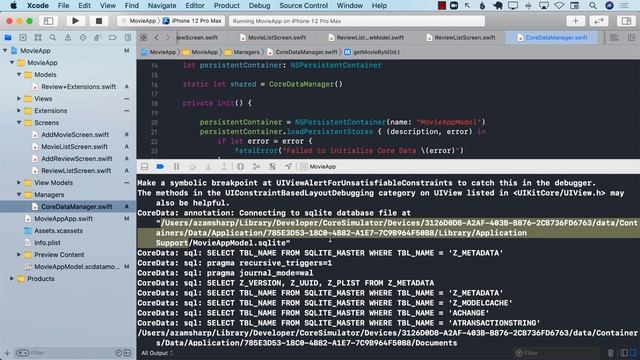Click the getMovieById jump bar item

click(372, 52)
